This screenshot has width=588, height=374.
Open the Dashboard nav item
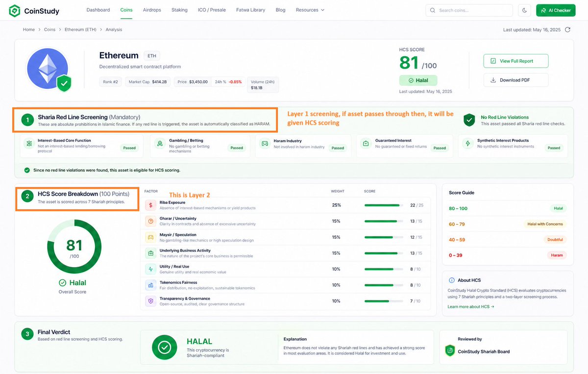(x=98, y=10)
